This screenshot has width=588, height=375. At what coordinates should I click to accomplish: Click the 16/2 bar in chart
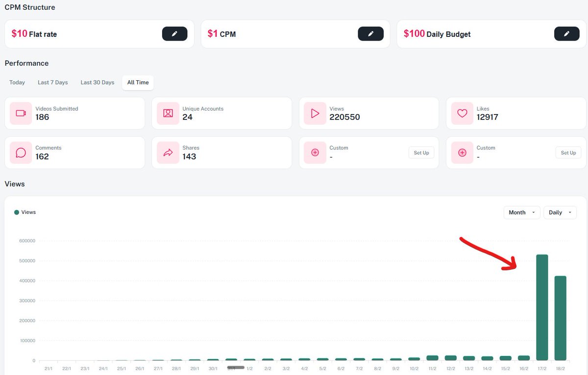coord(524,358)
